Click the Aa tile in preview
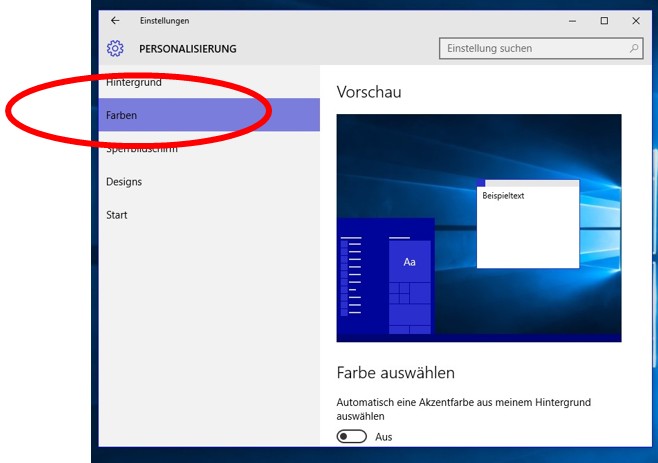Viewport: 658px width, 463px height. pyautogui.click(x=409, y=261)
